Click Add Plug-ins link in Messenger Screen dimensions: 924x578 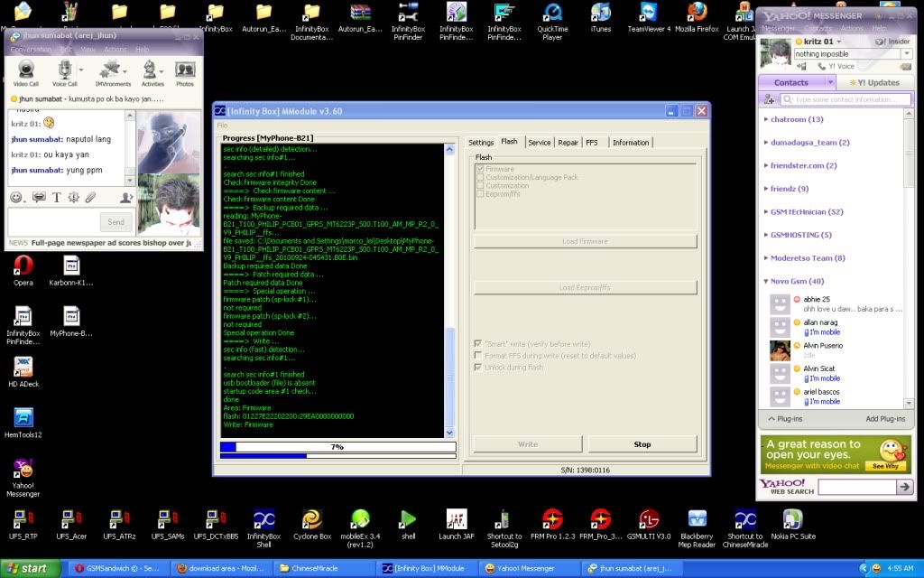tap(885, 419)
